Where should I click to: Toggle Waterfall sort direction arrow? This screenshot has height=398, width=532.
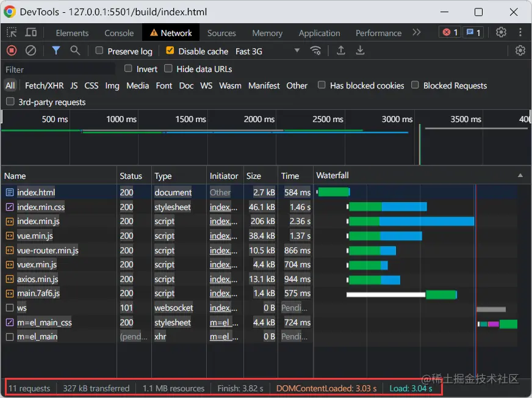coord(520,176)
